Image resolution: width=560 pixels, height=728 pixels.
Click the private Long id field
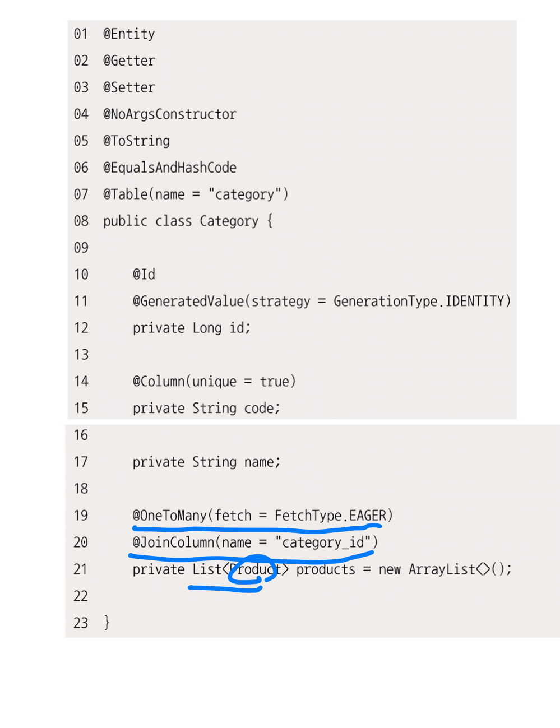pyautogui.click(x=192, y=328)
